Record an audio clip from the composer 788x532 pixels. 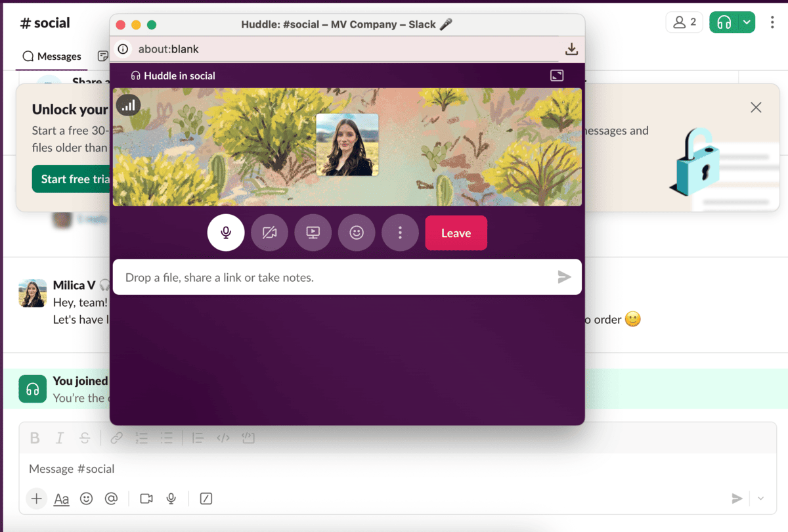(171, 499)
